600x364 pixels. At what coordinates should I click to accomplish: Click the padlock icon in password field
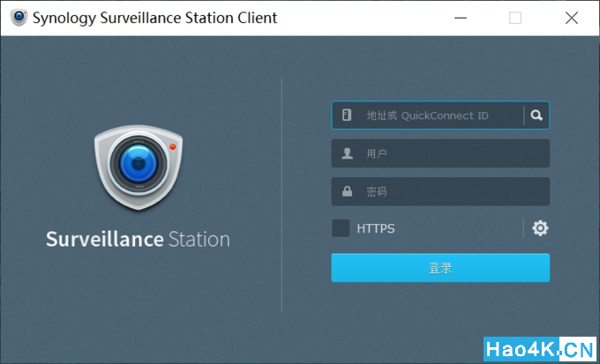(x=347, y=191)
